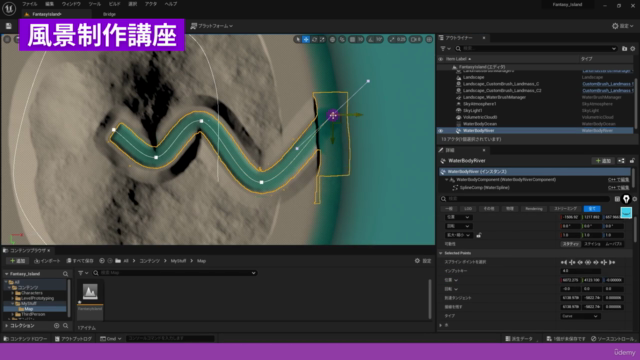The height and width of the screenshot is (360, 640).
Task: Open the Outliner filter dropdown
Action: [445, 49]
